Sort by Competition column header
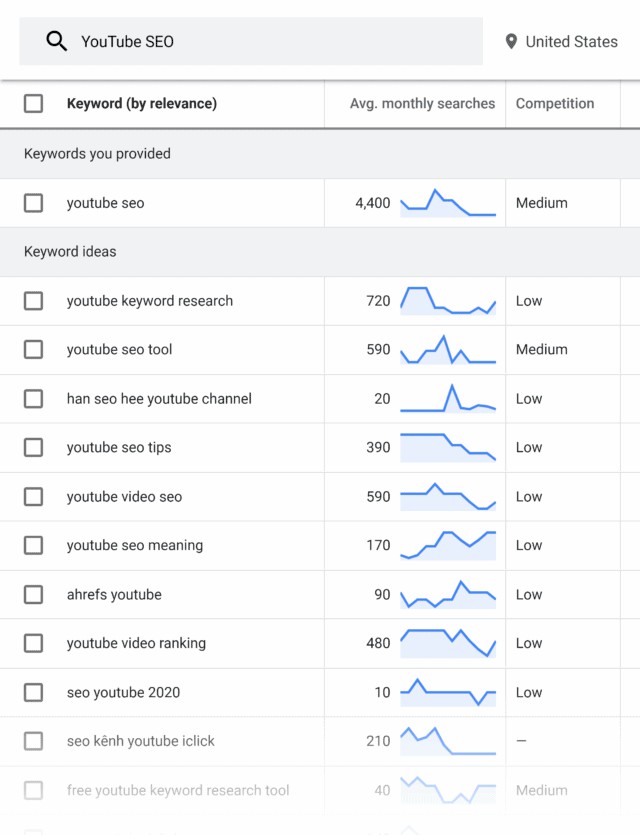Image resolution: width=640 pixels, height=835 pixels. (555, 103)
